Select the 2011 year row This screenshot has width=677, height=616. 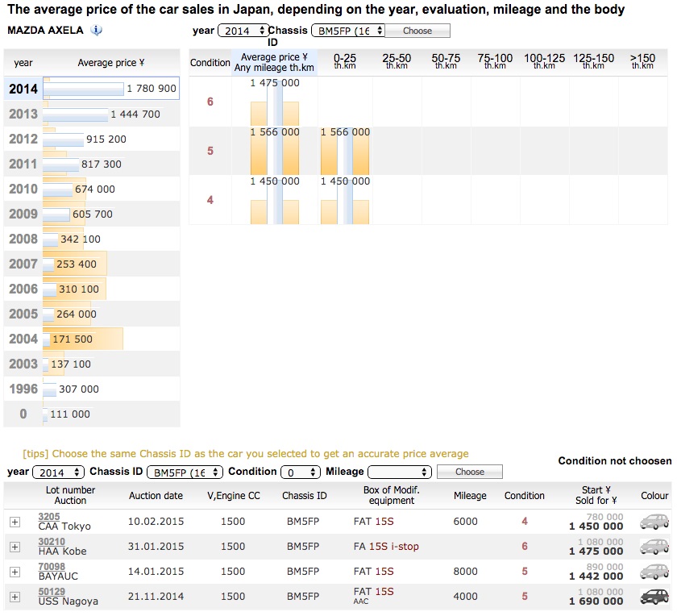[92, 164]
